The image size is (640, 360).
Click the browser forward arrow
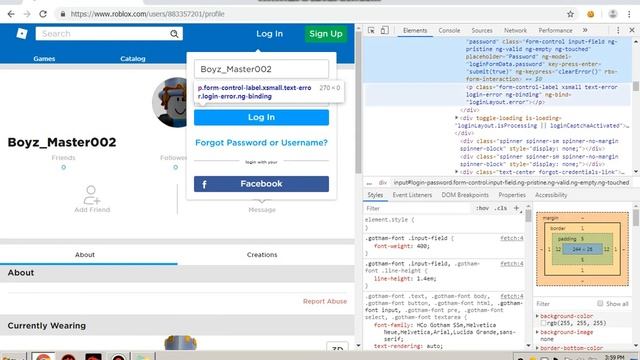click(27, 14)
